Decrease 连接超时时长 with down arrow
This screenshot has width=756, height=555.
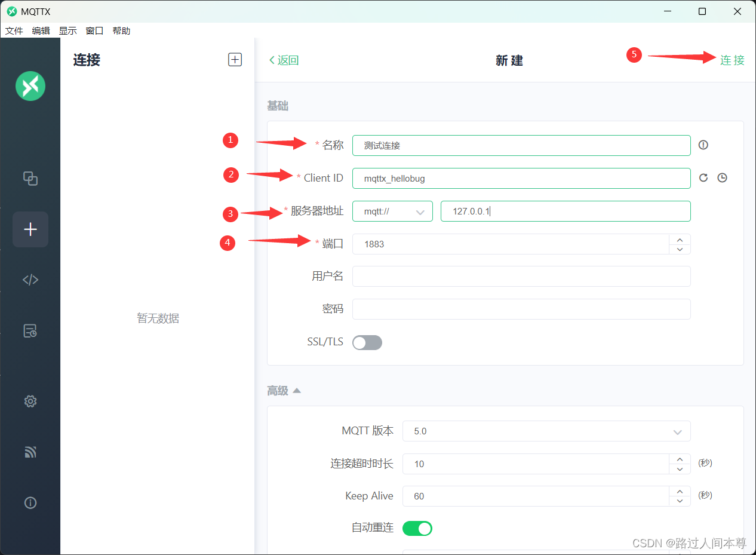click(x=680, y=469)
